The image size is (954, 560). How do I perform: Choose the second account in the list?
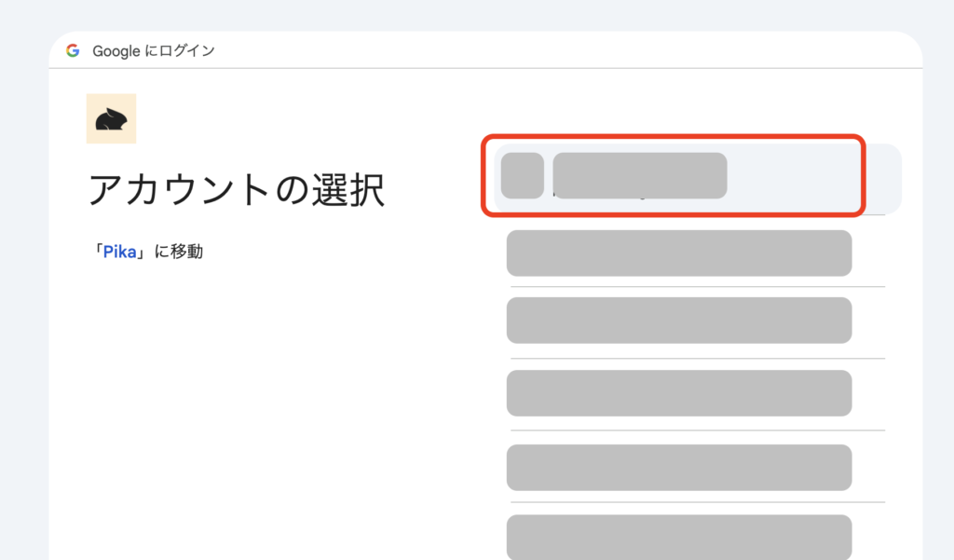(678, 253)
